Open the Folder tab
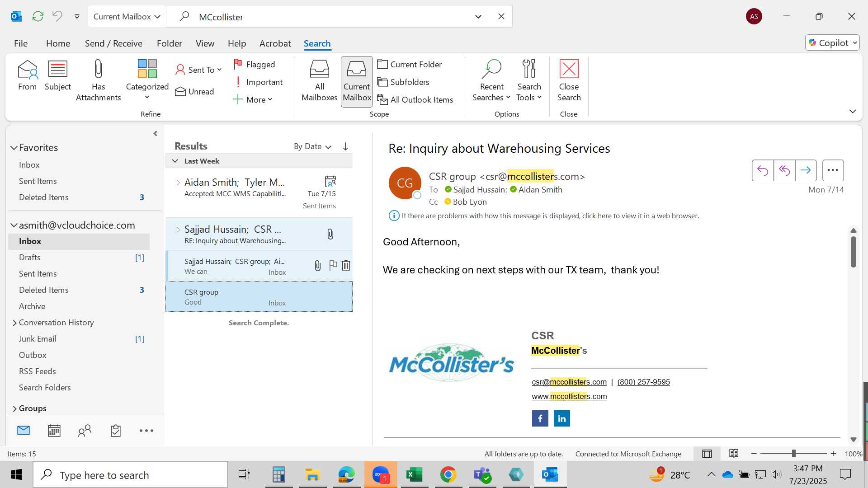868x488 pixels. 169,43
